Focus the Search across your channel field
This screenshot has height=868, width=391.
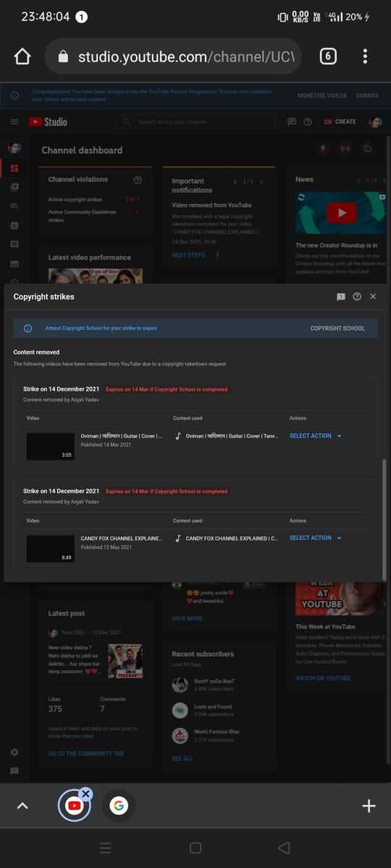pos(195,122)
